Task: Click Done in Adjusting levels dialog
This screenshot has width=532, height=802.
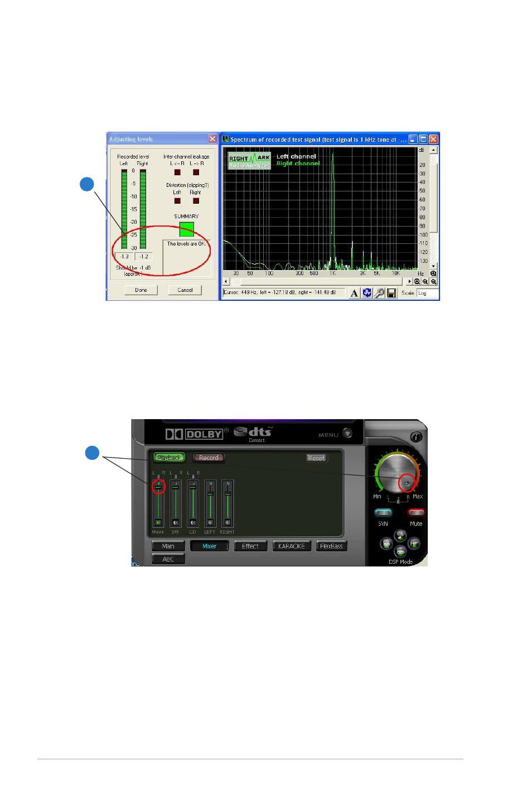Action: pos(141,290)
